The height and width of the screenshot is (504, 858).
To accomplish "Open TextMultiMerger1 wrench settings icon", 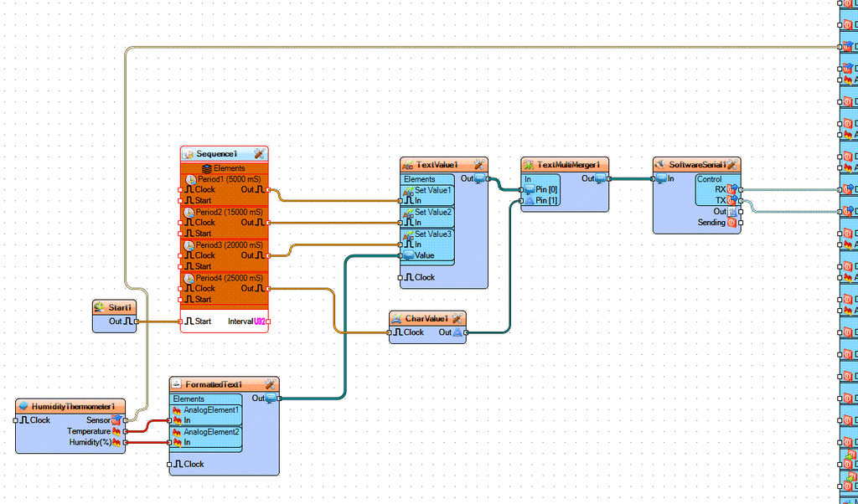I will pyautogui.click(x=600, y=165).
